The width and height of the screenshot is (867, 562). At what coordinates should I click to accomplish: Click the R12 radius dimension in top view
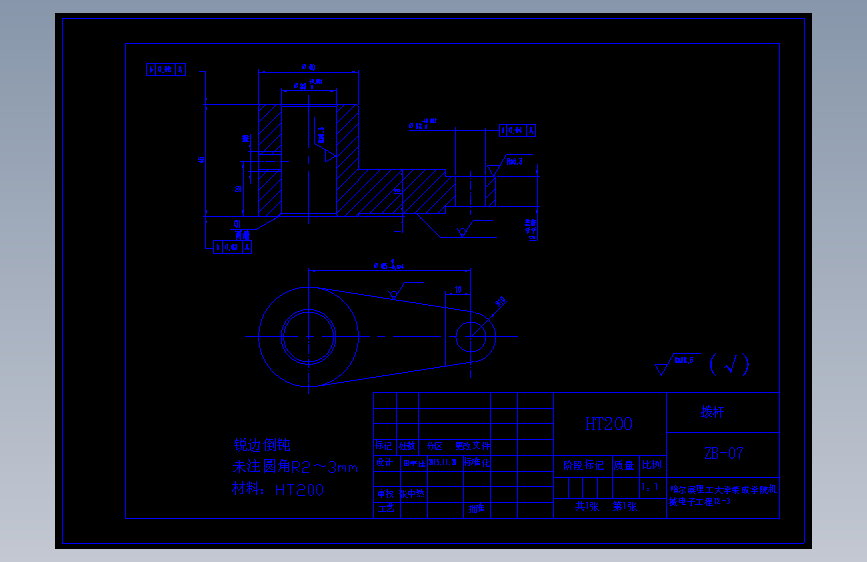[501, 301]
